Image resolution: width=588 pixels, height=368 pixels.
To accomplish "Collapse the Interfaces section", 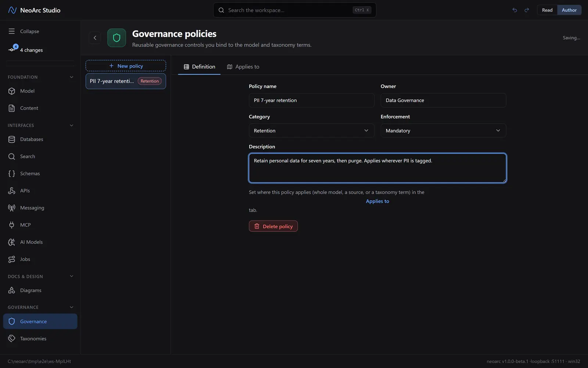I will [71, 125].
